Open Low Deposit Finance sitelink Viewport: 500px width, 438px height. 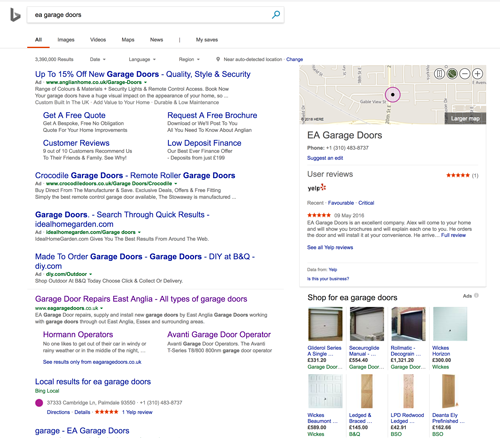(204, 143)
